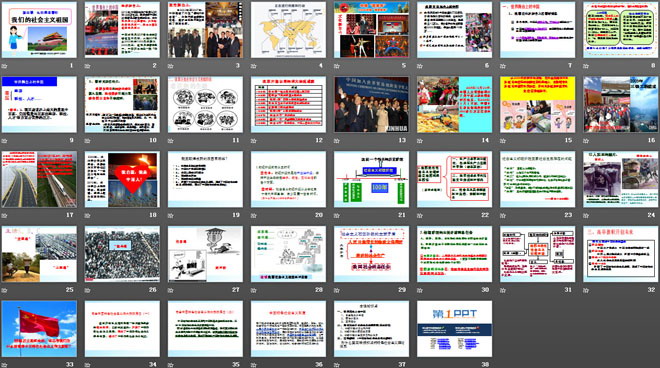Select slide 35 thumbnail with green paragraph text
The width and height of the screenshot is (660, 368).
pyautogui.click(x=205, y=328)
